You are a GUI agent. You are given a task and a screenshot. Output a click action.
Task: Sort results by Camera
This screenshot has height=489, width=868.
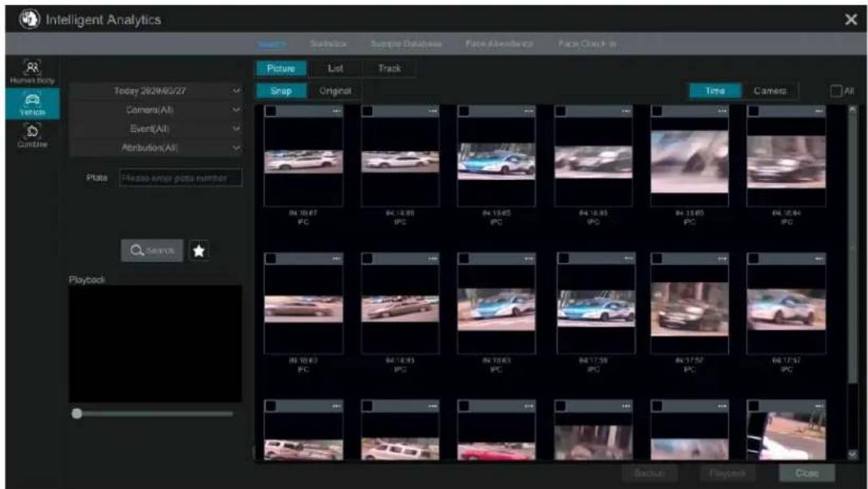point(770,91)
